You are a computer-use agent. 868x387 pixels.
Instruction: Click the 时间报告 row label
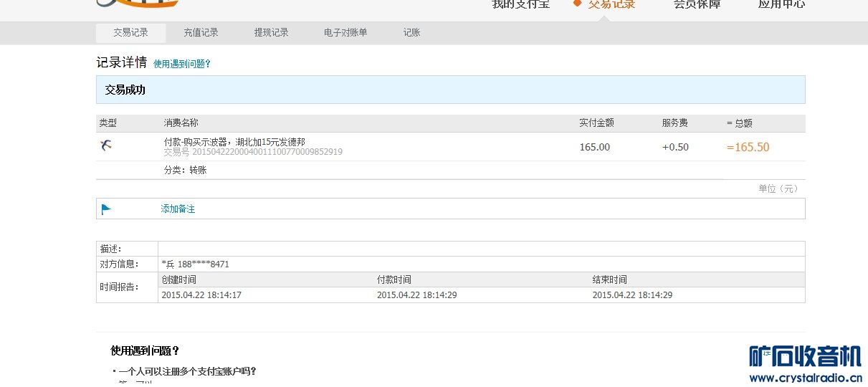coord(119,287)
